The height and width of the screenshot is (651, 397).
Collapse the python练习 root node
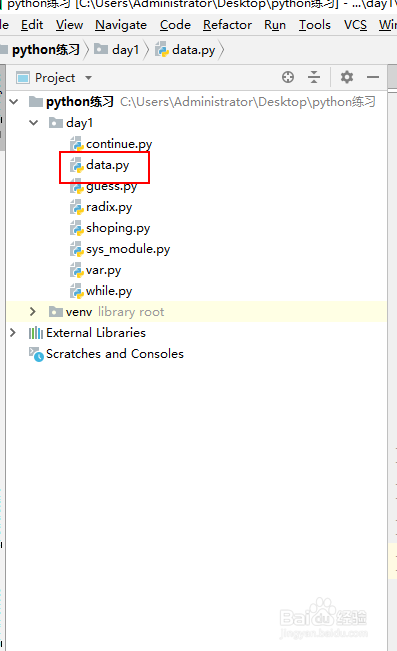(14, 101)
